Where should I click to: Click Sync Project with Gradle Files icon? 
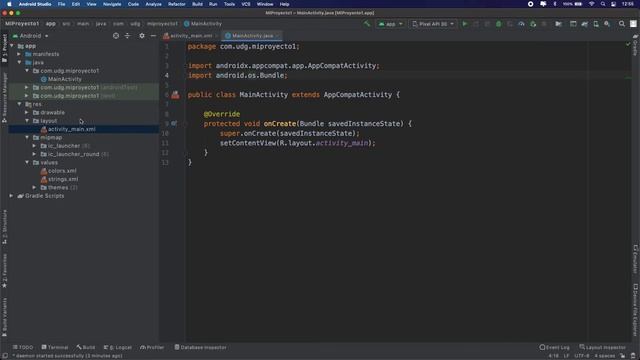point(584,24)
